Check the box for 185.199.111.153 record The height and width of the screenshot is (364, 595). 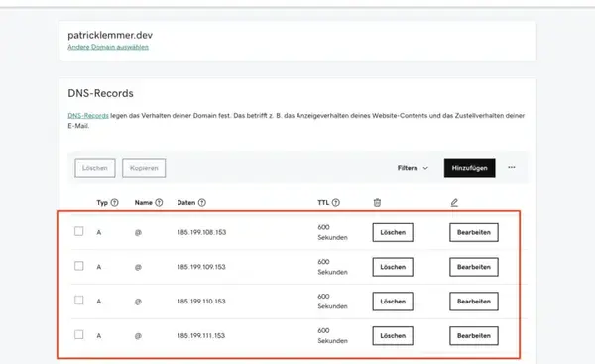(x=79, y=335)
